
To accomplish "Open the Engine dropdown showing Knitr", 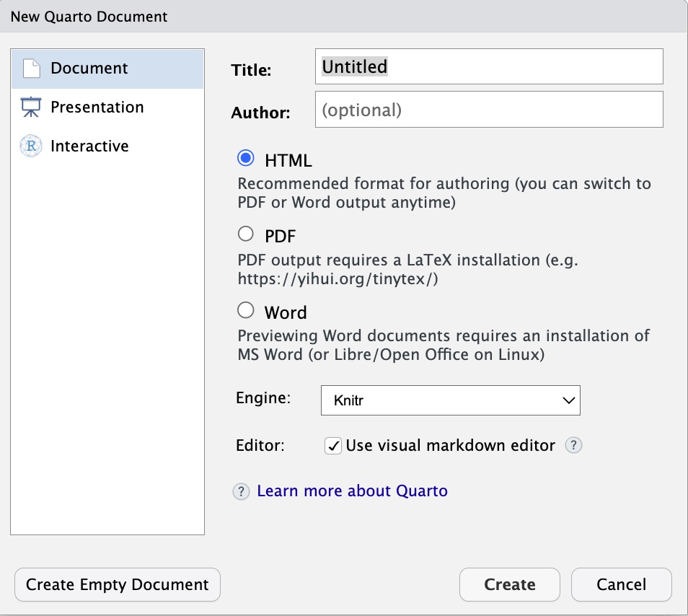I will 451,400.
